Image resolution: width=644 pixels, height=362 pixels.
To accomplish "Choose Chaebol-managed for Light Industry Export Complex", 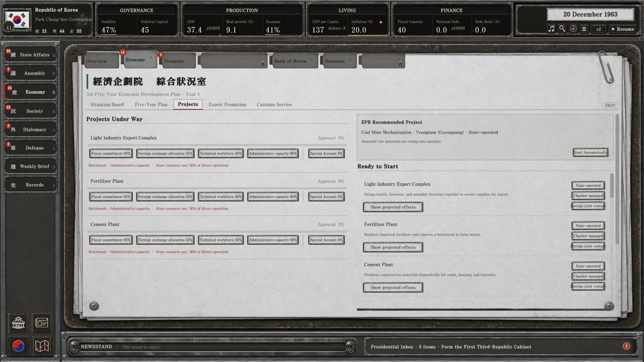I will tap(588, 196).
